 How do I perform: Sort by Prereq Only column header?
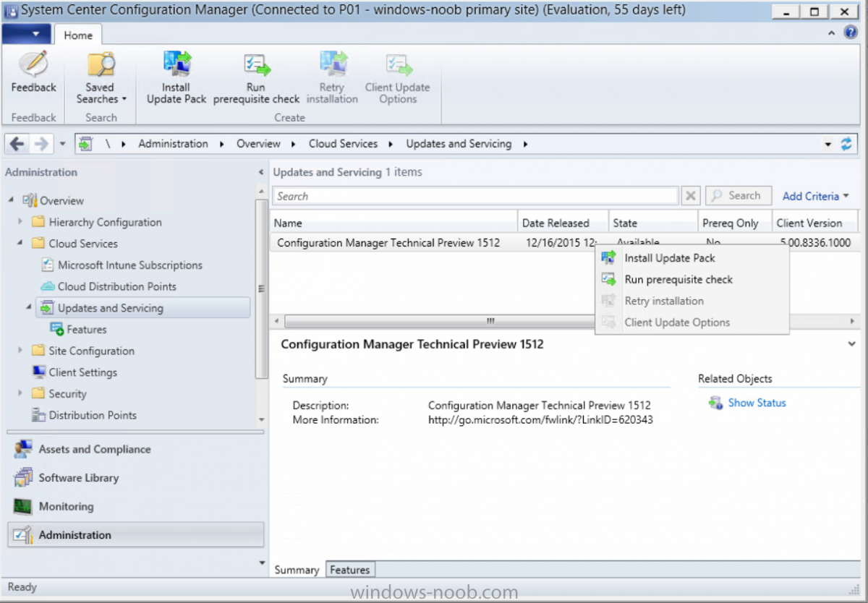(x=734, y=223)
